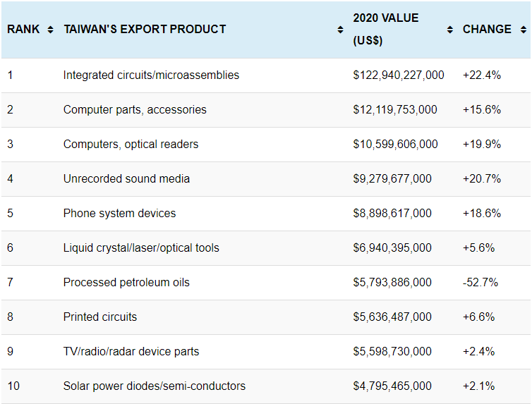The width and height of the screenshot is (532, 404).
Task: Sort table by the RANK sort arrows
Action: (x=50, y=30)
